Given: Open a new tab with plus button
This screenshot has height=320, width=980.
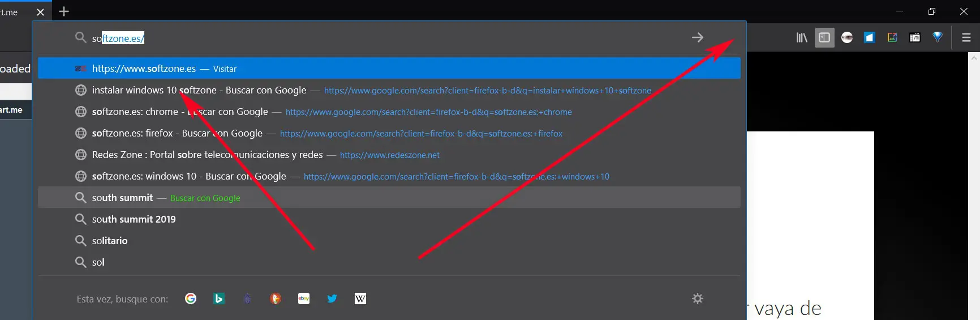Looking at the screenshot, I should click(64, 11).
